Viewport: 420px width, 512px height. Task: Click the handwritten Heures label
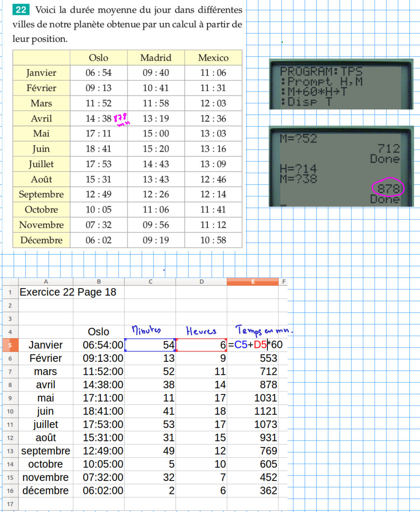201,331
